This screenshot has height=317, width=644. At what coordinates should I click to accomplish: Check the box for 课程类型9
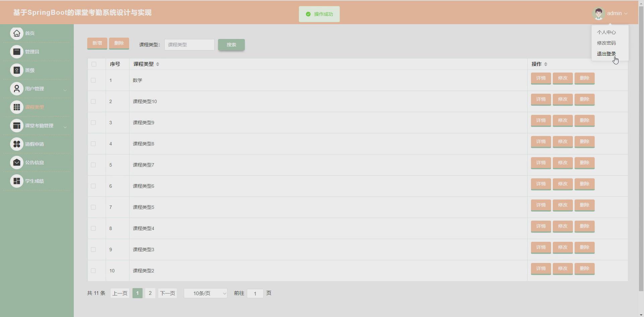pyautogui.click(x=93, y=123)
